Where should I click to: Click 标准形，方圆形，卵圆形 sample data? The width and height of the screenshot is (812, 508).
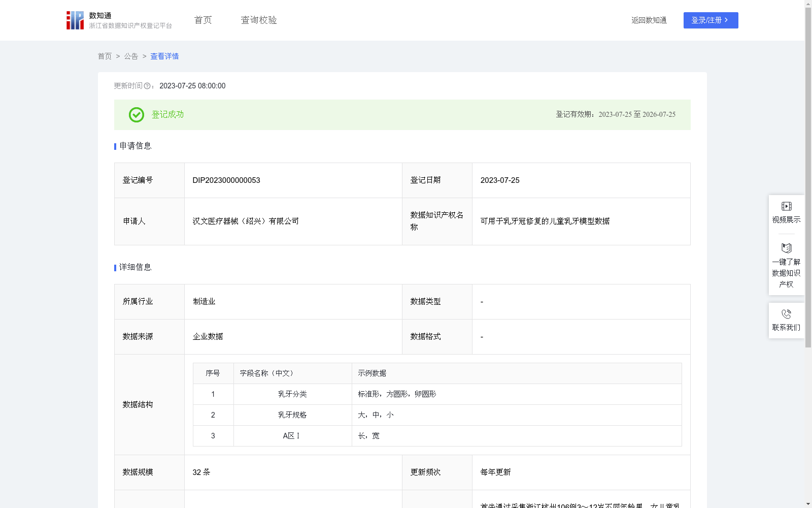(x=397, y=394)
